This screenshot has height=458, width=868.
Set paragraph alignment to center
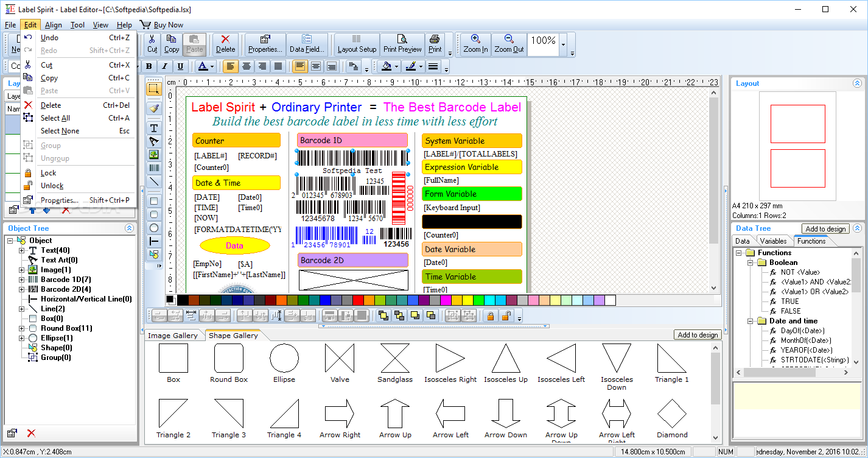pyautogui.click(x=247, y=66)
